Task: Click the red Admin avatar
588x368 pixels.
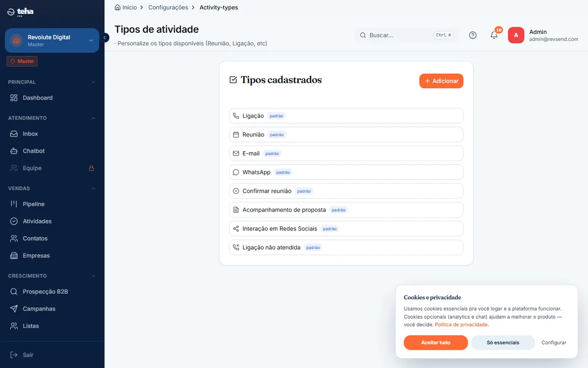Action: click(516, 35)
